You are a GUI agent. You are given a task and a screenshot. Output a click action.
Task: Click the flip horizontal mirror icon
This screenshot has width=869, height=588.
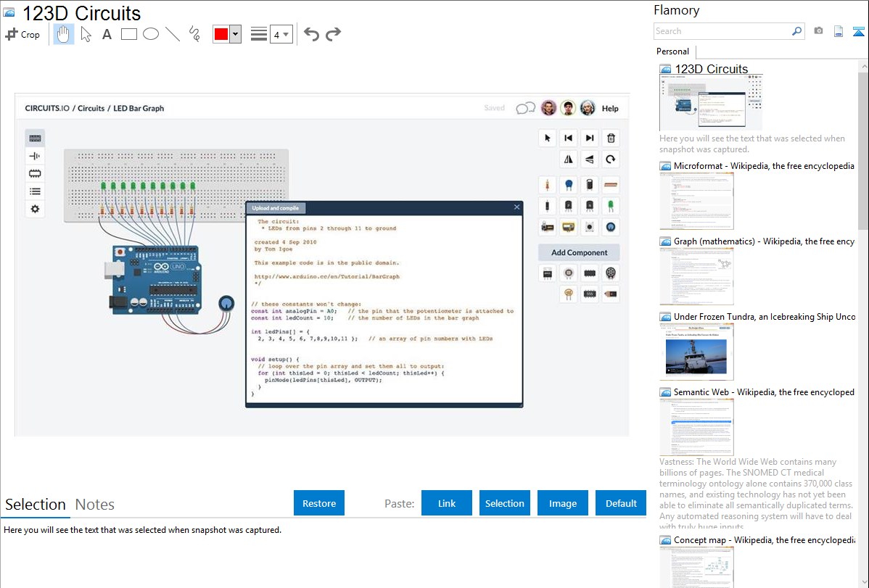click(x=569, y=160)
